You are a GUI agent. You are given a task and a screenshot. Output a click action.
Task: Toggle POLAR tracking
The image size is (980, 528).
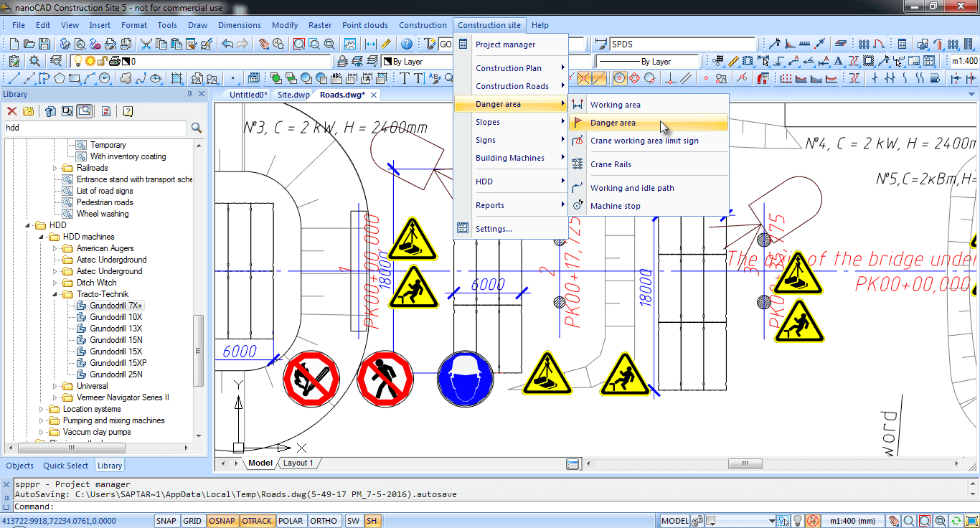tap(291, 521)
